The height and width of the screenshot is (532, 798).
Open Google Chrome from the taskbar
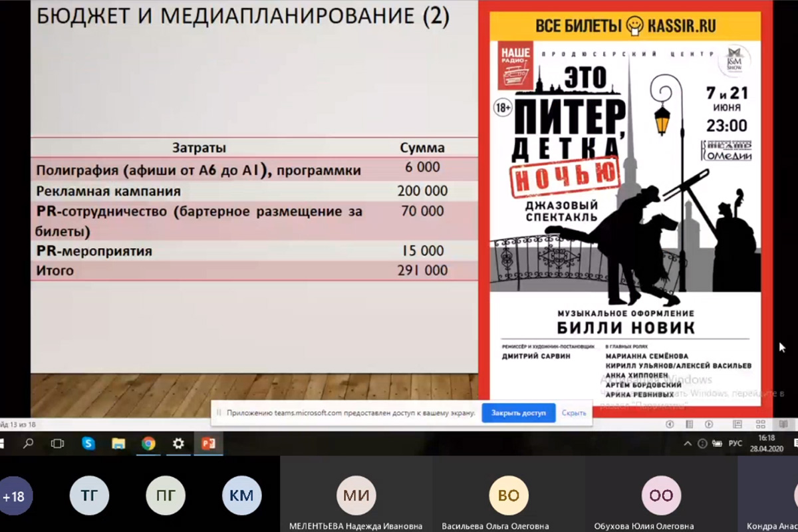point(148,443)
